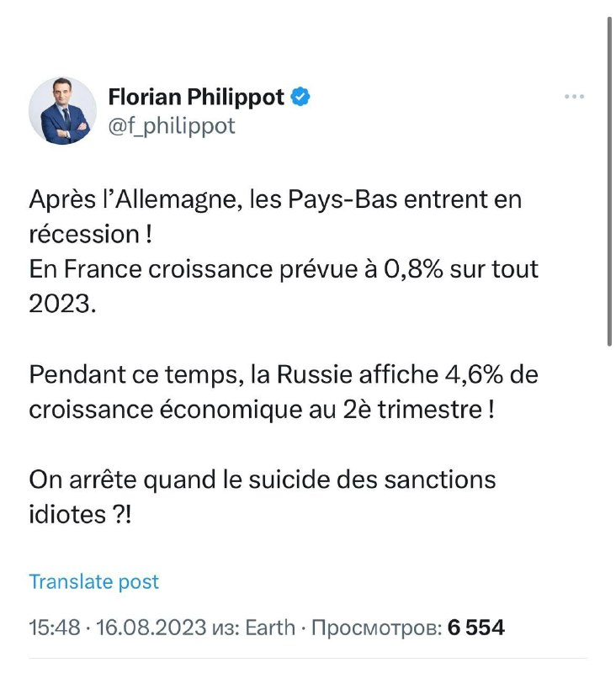Screen dimensions: 616x673
Task: Click the line about suicide des sanctions
Action: click(263, 480)
